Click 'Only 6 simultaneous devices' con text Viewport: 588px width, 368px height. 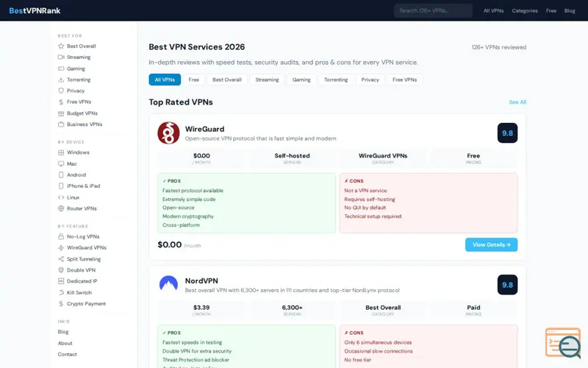coord(378,342)
